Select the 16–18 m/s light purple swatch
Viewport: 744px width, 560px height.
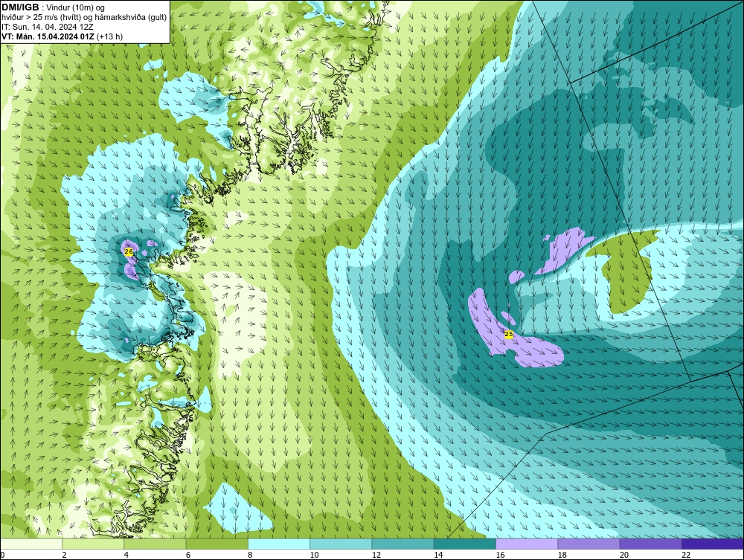point(527,544)
